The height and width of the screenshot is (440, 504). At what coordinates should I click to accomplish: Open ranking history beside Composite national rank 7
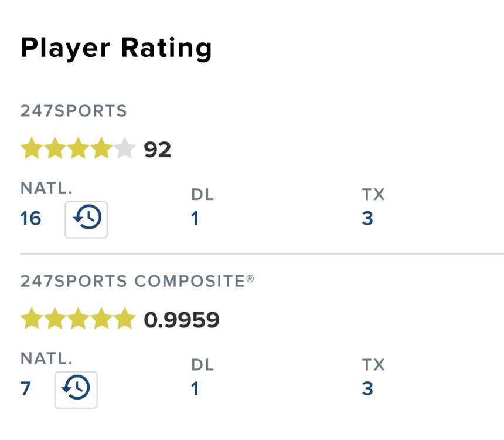(x=76, y=390)
